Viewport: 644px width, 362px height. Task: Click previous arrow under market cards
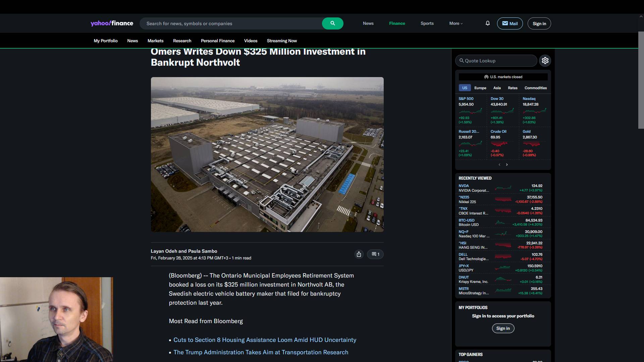[x=499, y=165]
